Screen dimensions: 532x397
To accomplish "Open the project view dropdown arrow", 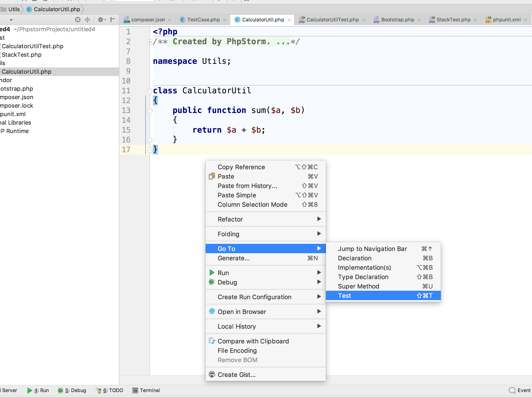I will pyautogui.click(x=11, y=20).
